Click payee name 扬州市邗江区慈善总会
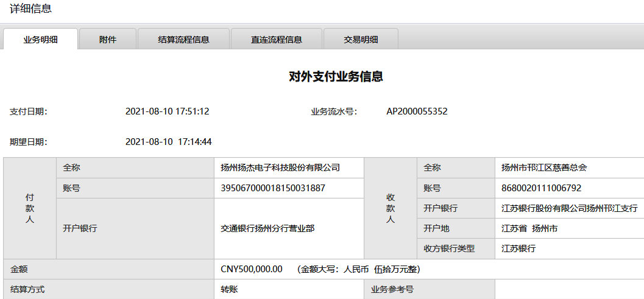 tap(543, 167)
